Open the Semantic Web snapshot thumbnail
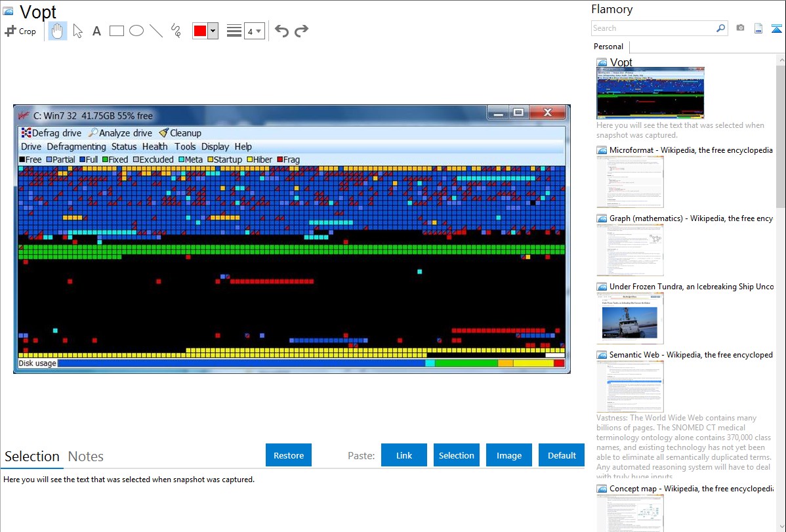Screen dimensions: 786x532 click(x=630, y=386)
